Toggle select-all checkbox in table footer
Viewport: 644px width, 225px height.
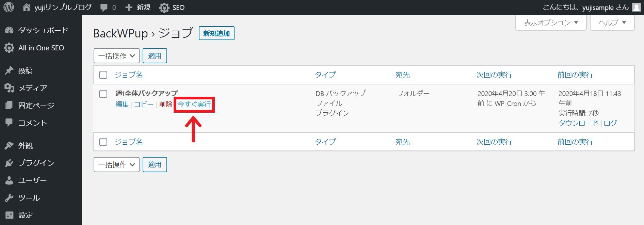pyautogui.click(x=103, y=142)
